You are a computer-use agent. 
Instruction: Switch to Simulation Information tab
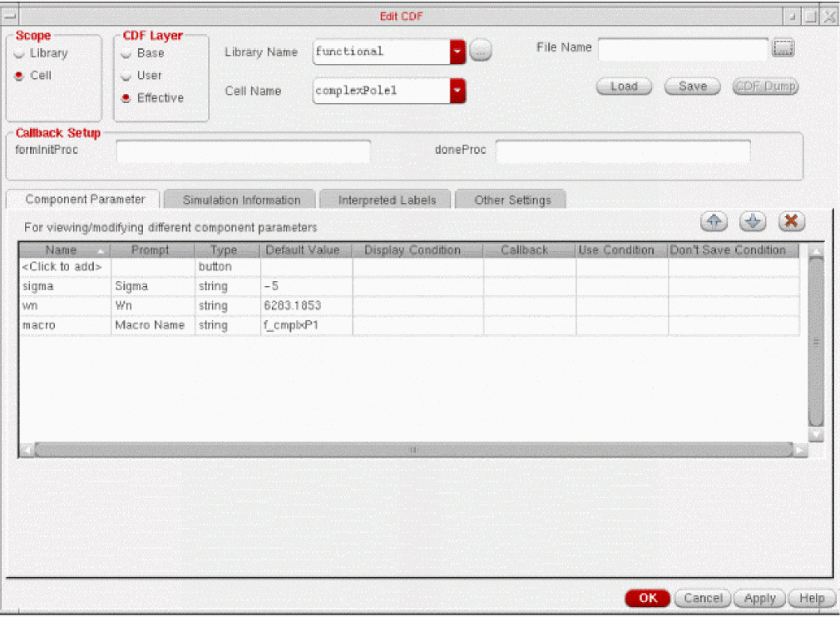click(240, 200)
